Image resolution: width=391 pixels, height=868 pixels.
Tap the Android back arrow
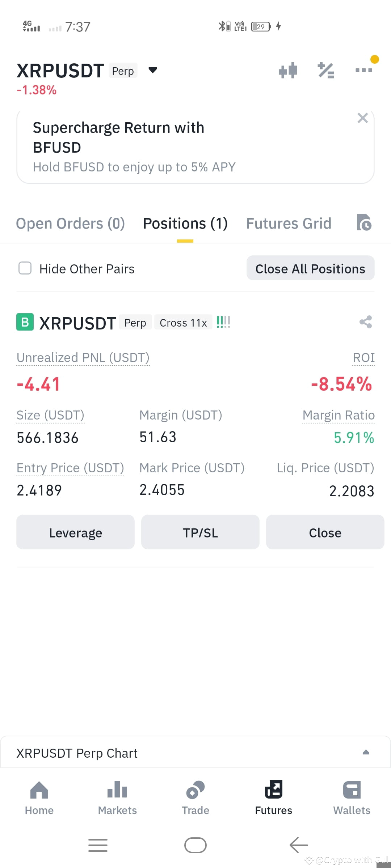(x=299, y=845)
